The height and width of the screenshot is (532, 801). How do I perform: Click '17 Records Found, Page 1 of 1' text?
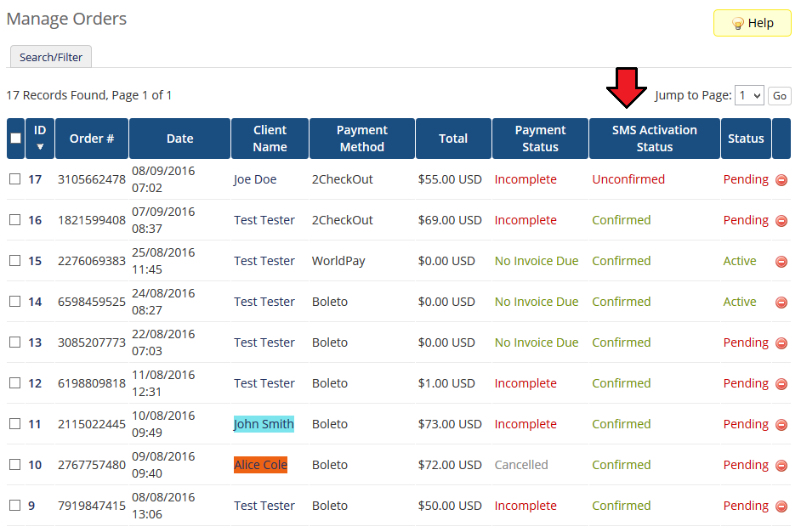(x=89, y=95)
